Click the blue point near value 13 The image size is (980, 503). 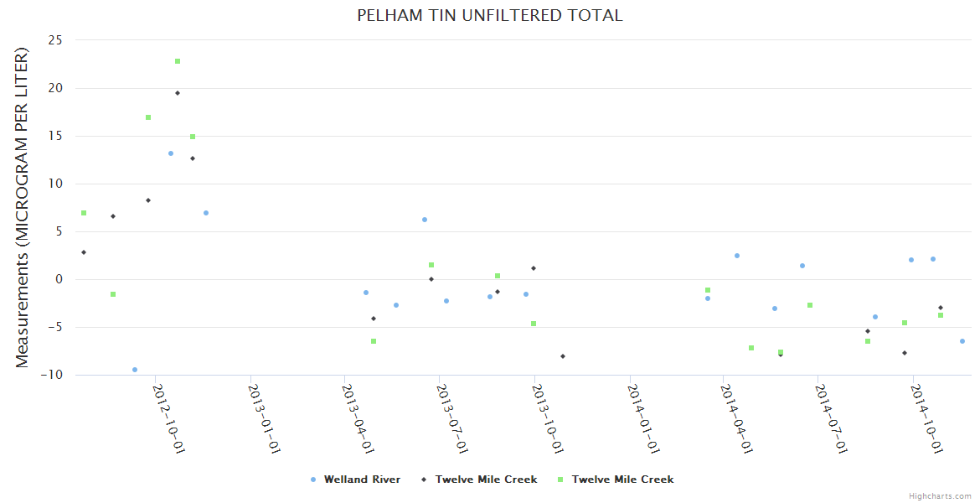tap(171, 153)
